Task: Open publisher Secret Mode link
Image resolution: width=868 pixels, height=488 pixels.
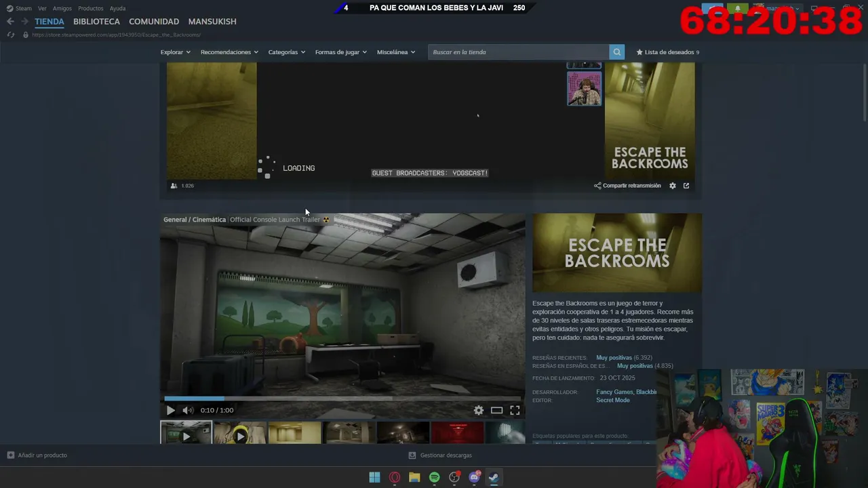Action: click(x=613, y=401)
